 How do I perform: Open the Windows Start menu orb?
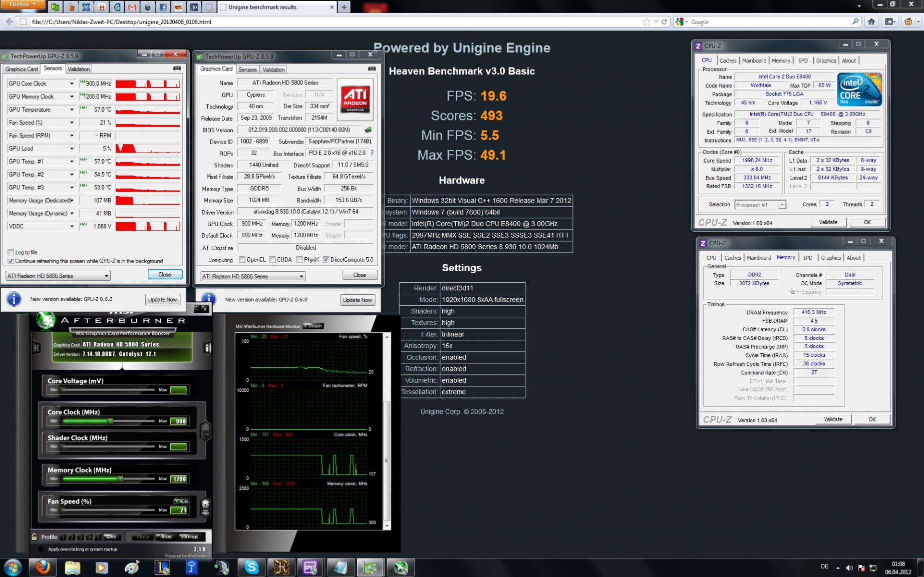[12, 567]
